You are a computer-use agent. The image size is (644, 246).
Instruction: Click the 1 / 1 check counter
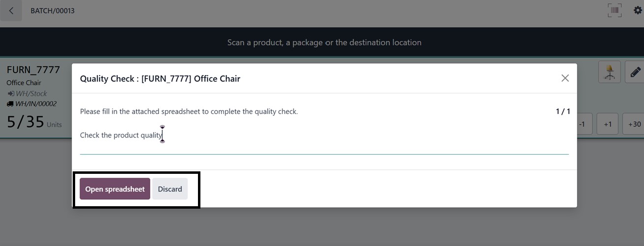(x=562, y=111)
